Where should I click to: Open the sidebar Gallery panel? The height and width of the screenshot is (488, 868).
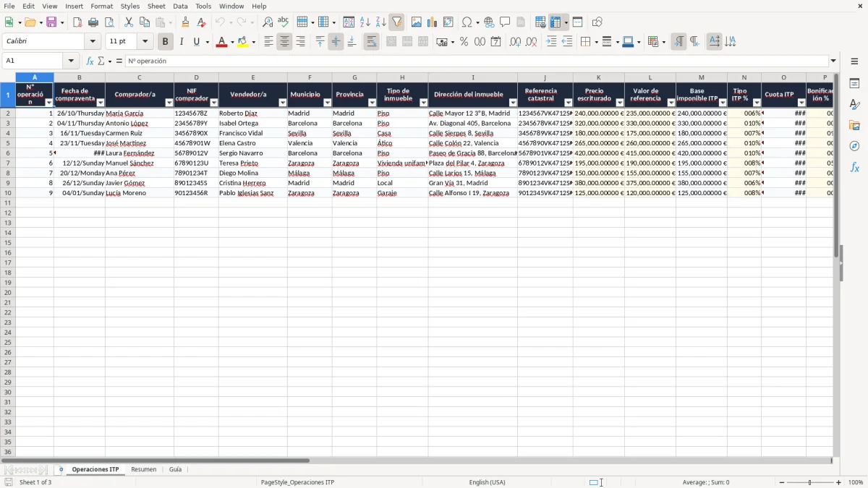[x=854, y=125]
